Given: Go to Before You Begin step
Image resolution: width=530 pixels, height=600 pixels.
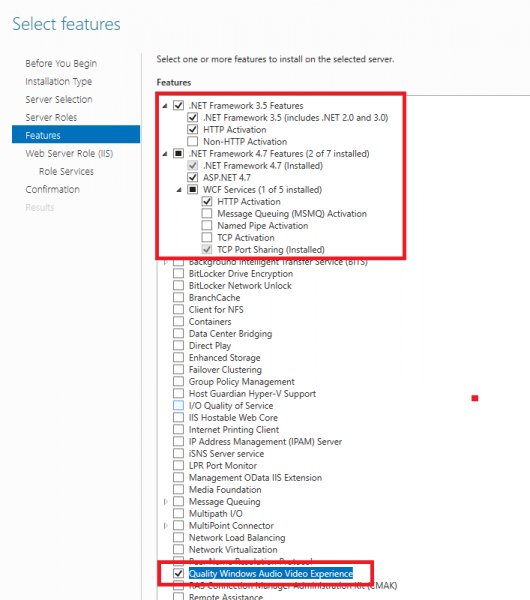Looking at the screenshot, I should pyautogui.click(x=61, y=63).
